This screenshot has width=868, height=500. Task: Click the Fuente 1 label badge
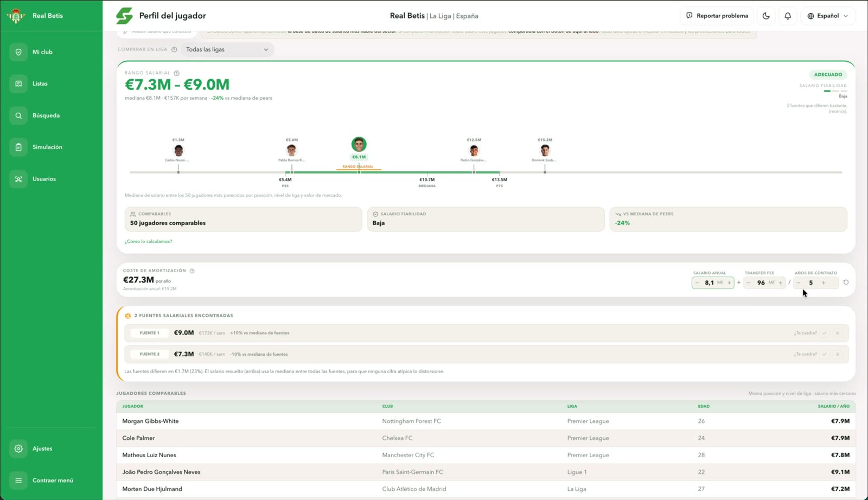tap(150, 333)
